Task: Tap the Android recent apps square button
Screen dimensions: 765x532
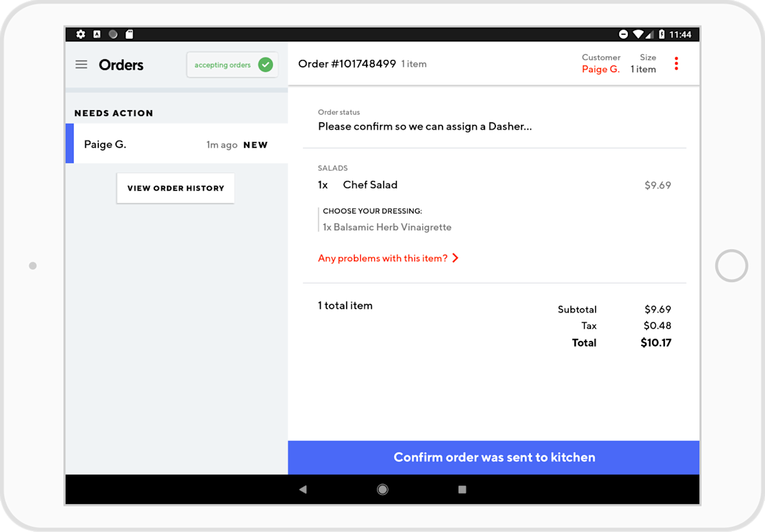Action: (x=462, y=489)
